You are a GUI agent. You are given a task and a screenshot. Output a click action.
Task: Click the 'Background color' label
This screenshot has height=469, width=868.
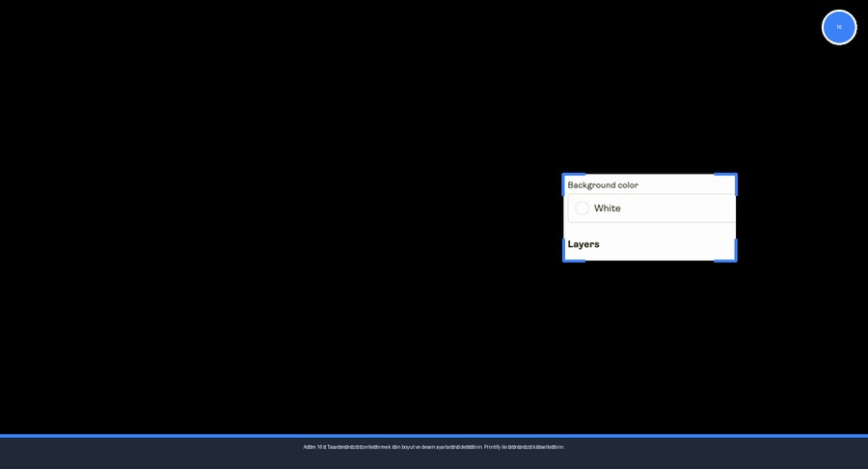coord(602,184)
